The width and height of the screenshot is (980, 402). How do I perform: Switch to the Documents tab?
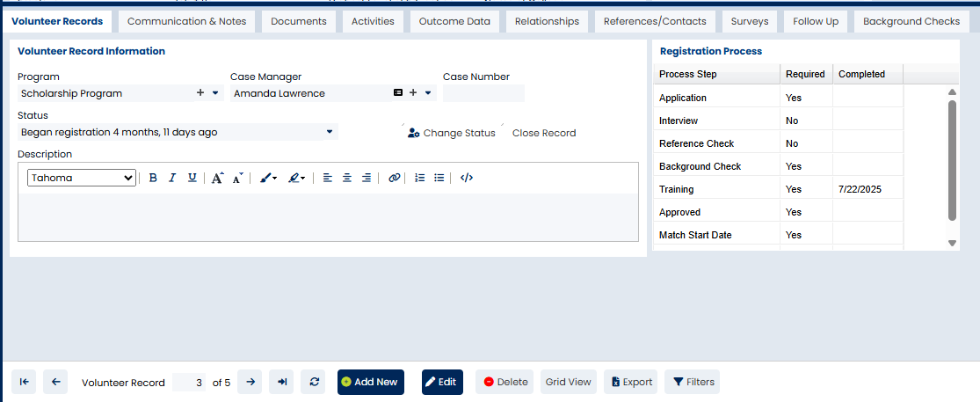pyautogui.click(x=299, y=21)
